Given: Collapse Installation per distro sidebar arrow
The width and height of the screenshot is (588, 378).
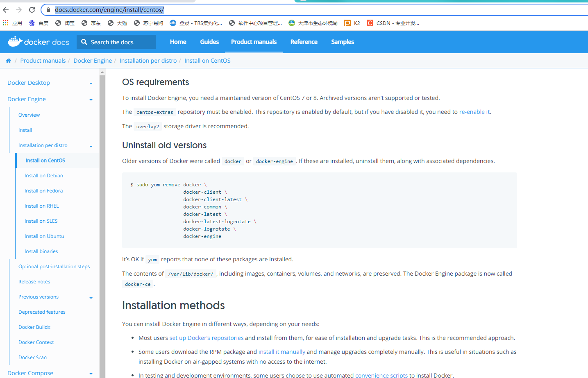Looking at the screenshot, I should pos(91,146).
